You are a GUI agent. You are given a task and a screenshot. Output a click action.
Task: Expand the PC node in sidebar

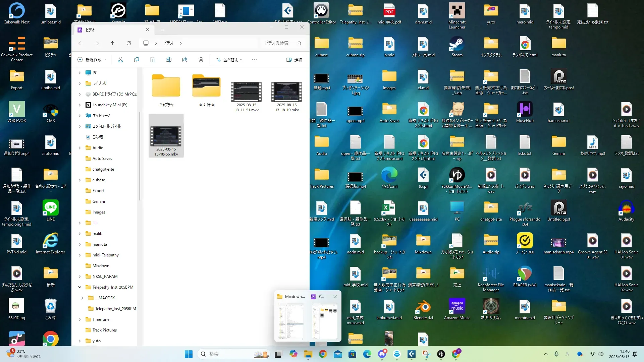[x=80, y=73]
